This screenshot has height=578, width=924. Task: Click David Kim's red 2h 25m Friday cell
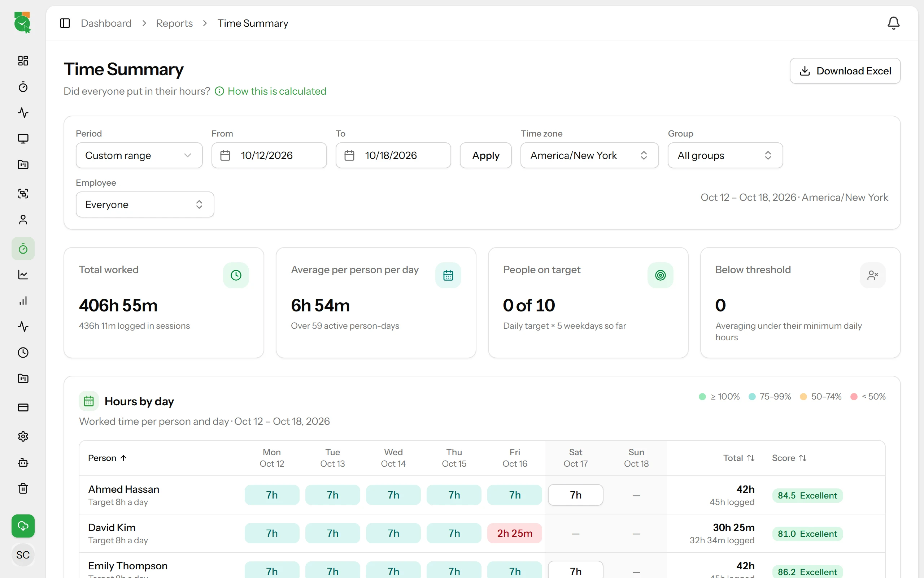pyautogui.click(x=514, y=533)
